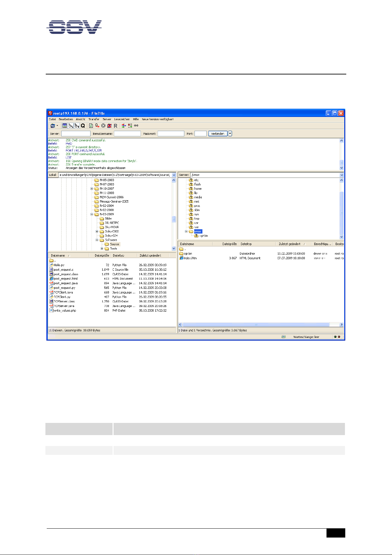Select the remote index.htm file icon

[x=181, y=258]
